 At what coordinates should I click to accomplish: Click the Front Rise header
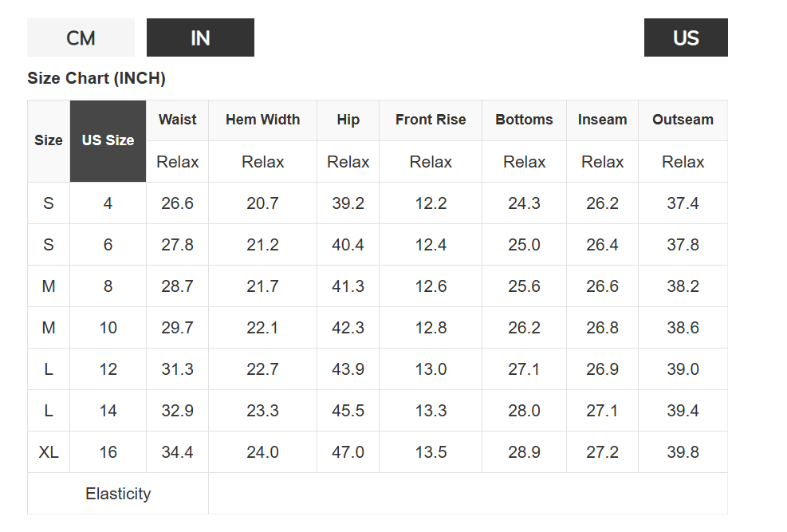(x=431, y=120)
